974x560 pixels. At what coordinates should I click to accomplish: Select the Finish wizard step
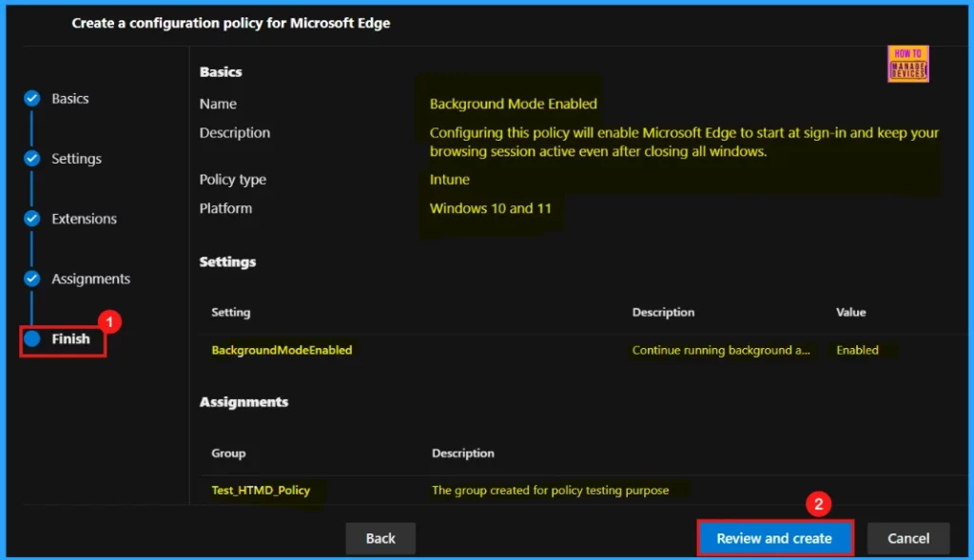pyautogui.click(x=70, y=339)
